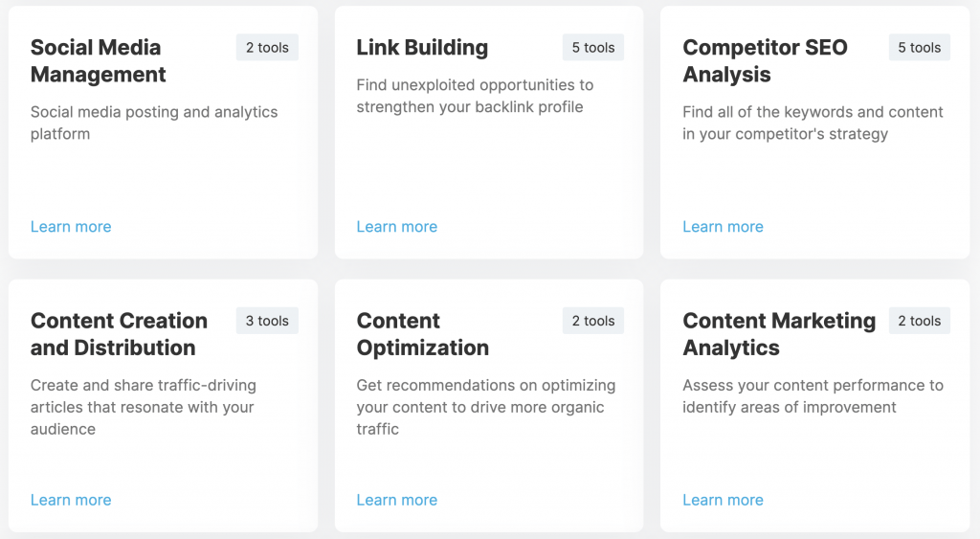The height and width of the screenshot is (539, 980).
Task: Click the 5 tools badge on Competitor SEO Analysis
Action: pyautogui.click(x=920, y=48)
